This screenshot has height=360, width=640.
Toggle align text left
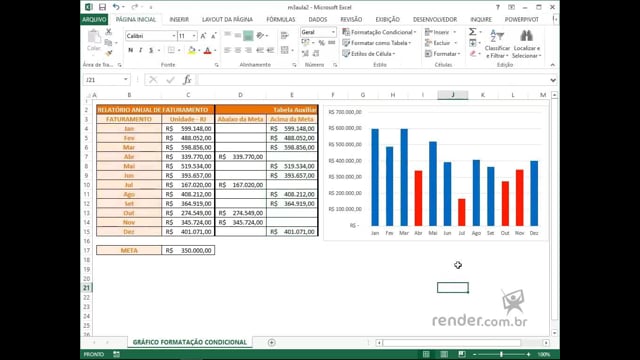click(227, 50)
